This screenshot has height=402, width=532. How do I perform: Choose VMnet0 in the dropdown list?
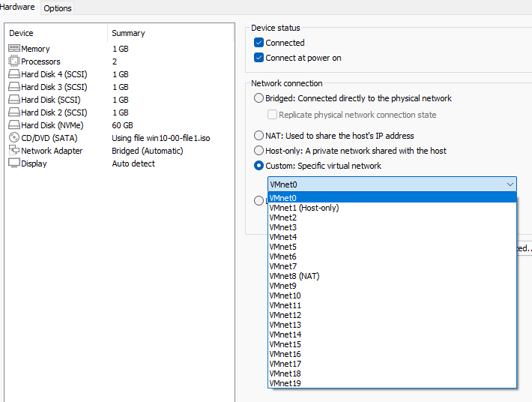392,198
